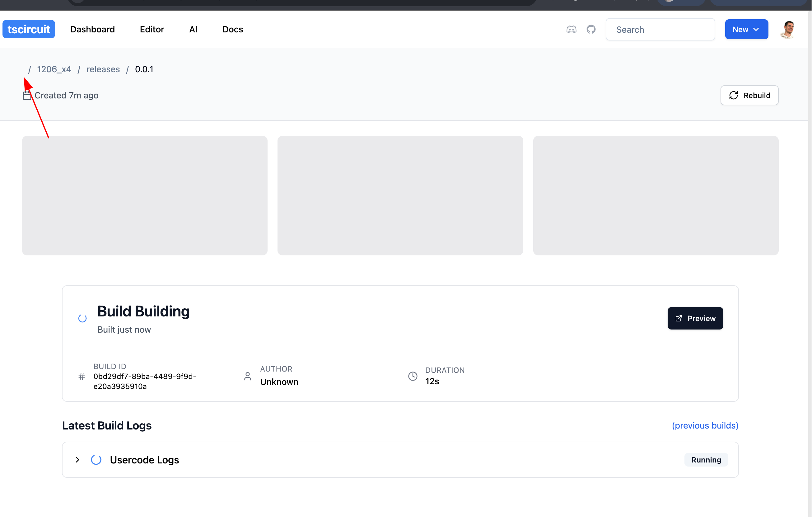Click the hash icon beside Build ID
Screen dimensions: 812x517
[x=82, y=376]
